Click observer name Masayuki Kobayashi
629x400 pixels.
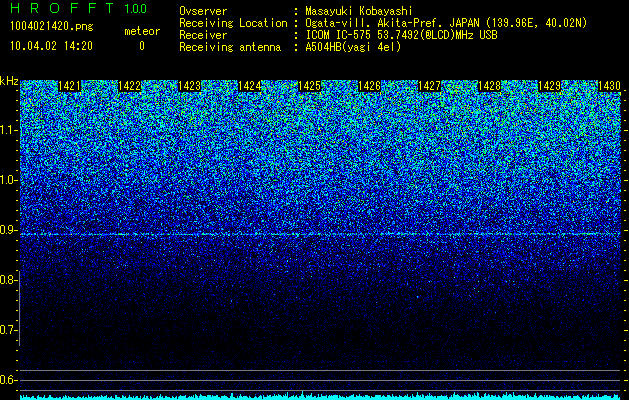tap(359, 11)
